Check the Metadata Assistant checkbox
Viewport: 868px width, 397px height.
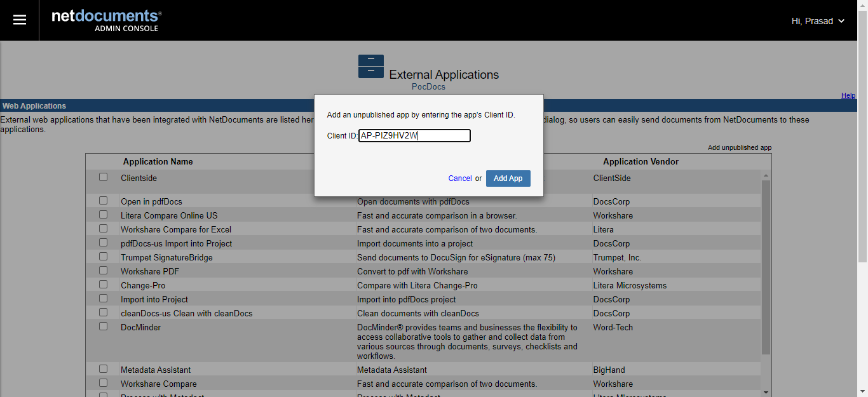[x=104, y=369]
